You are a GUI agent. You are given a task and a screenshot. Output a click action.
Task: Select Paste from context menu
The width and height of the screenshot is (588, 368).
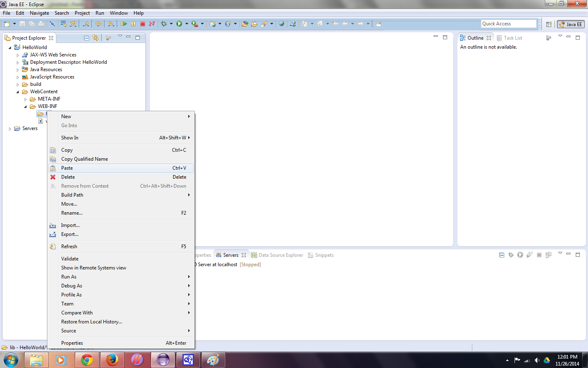[121, 168]
